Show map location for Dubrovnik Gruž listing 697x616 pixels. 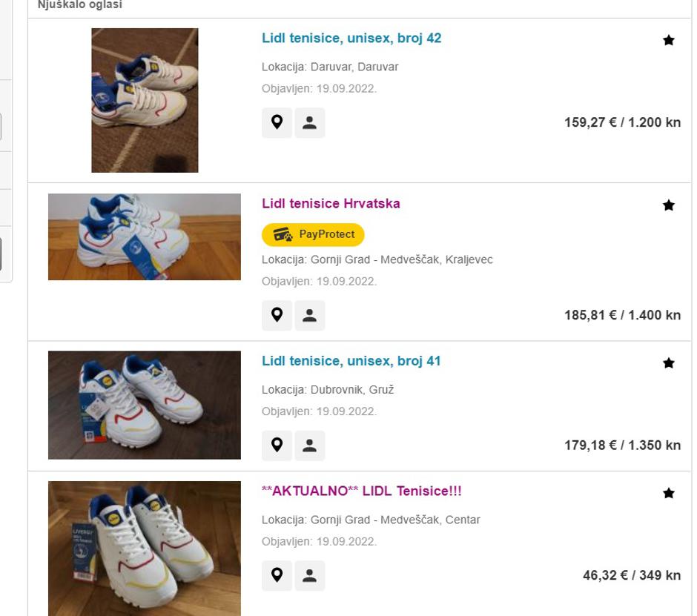(277, 446)
